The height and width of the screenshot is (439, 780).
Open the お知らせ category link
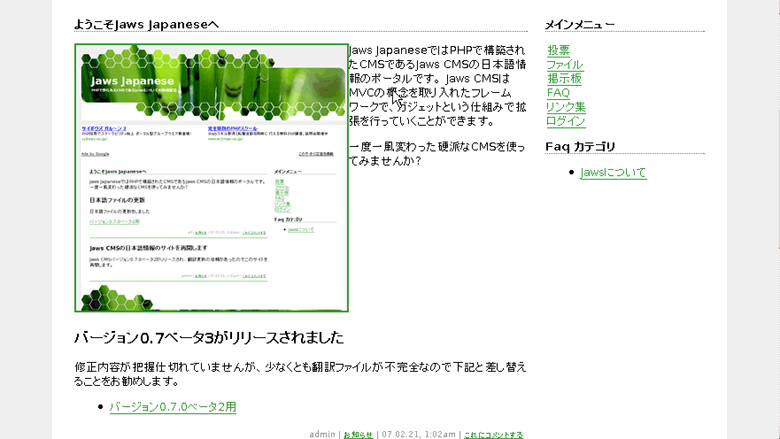pyautogui.click(x=358, y=435)
